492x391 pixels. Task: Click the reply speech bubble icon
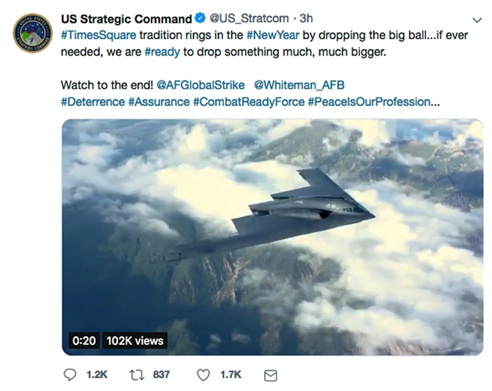tap(70, 375)
